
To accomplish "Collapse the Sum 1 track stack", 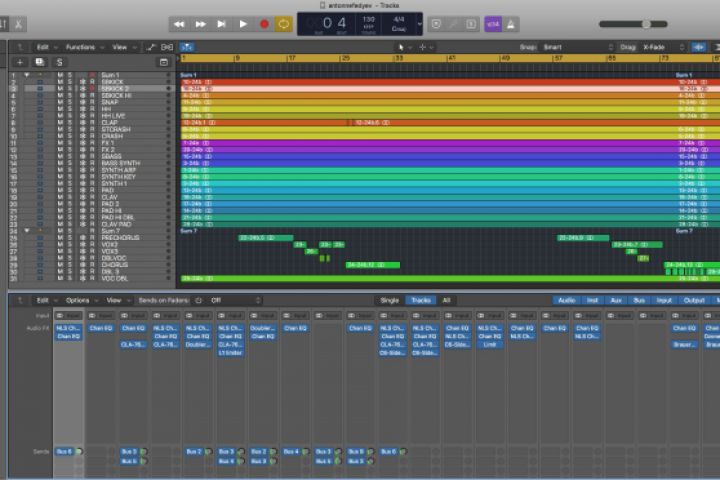I will 27,75.
